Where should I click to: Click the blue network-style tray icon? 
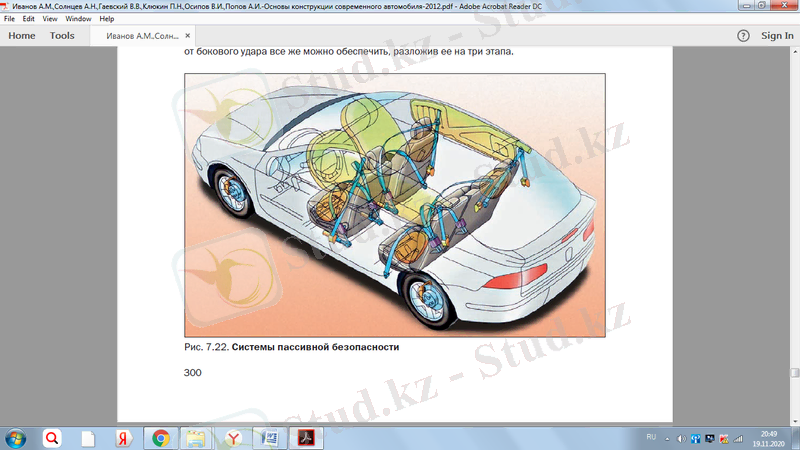coord(695,439)
